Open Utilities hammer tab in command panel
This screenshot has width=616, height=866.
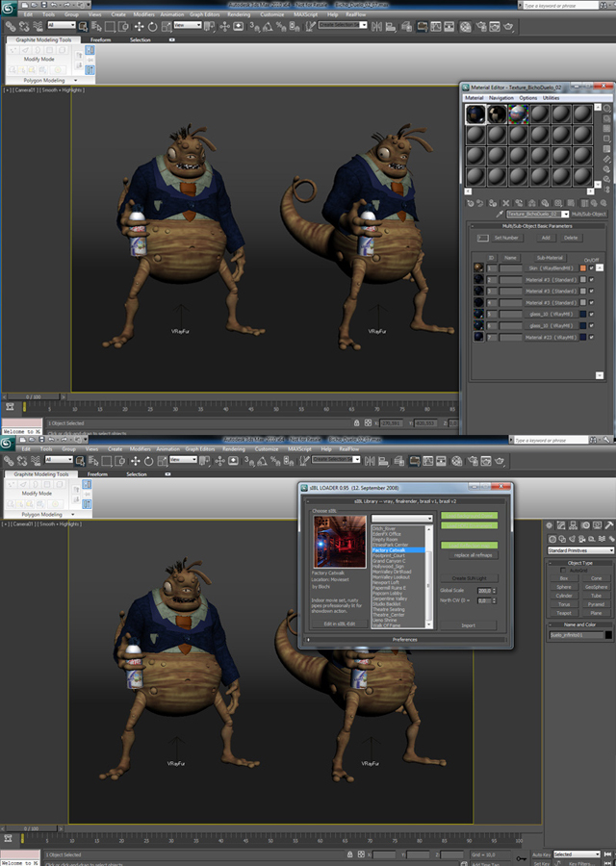click(609, 525)
